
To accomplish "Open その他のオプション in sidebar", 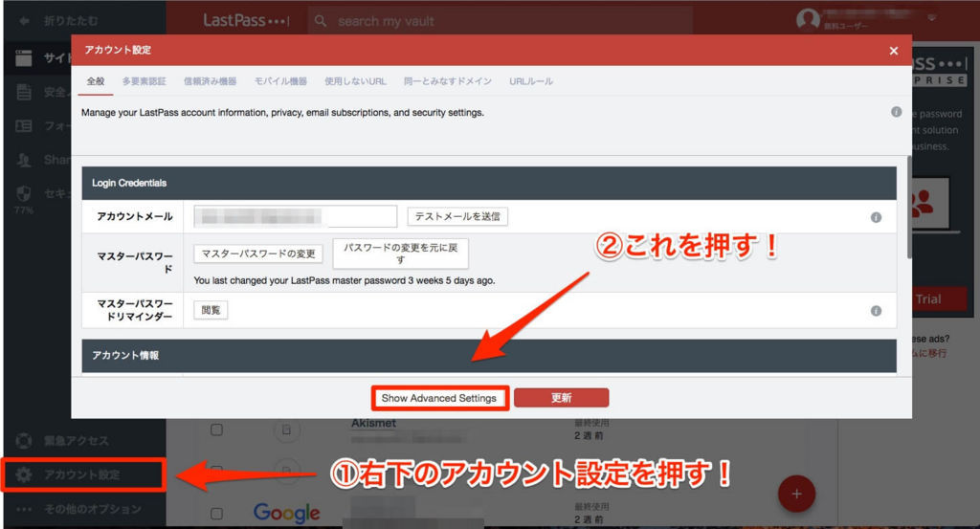I will [x=82, y=509].
